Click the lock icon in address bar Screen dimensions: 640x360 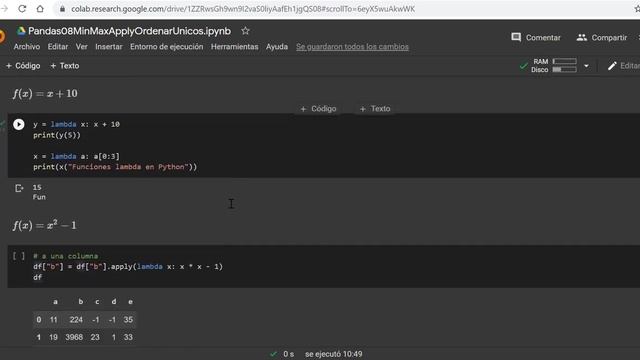[x=62, y=9]
